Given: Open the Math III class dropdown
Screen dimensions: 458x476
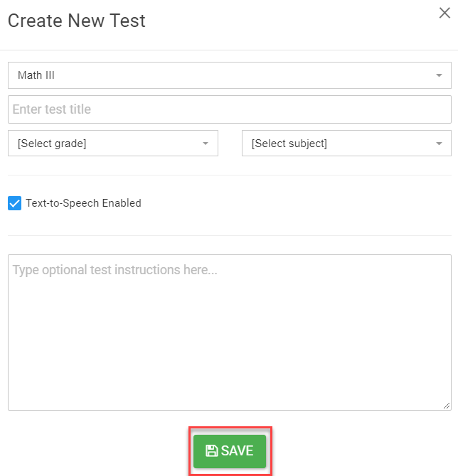Looking at the screenshot, I should click(x=230, y=75).
